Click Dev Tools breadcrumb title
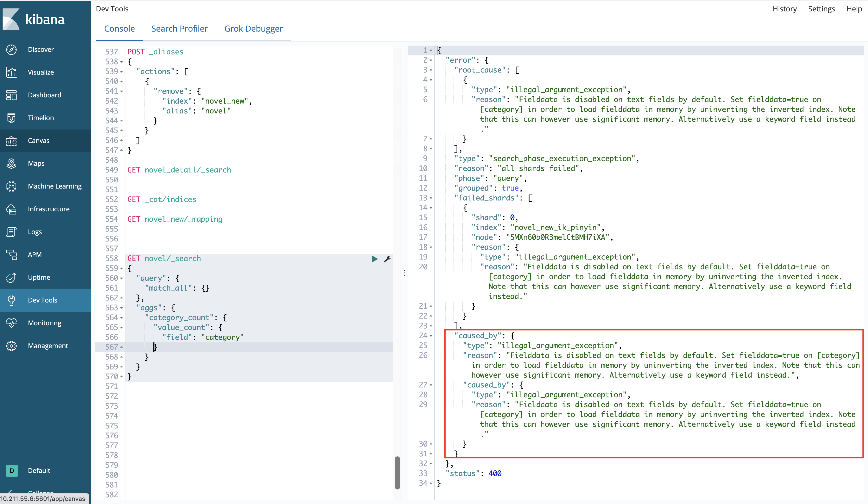Image resolution: width=868 pixels, height=504 pixels. [x=112, y=9]
